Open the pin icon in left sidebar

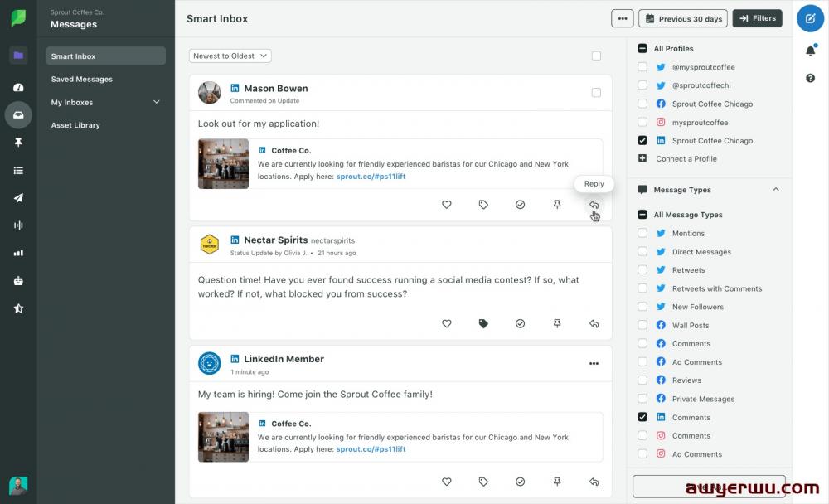point(18,143)
